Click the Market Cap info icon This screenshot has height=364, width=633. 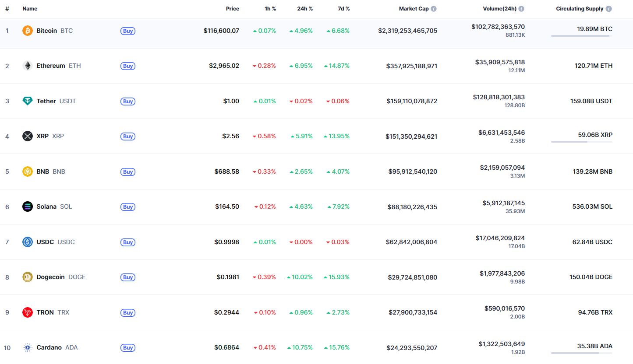pos(434,9)
